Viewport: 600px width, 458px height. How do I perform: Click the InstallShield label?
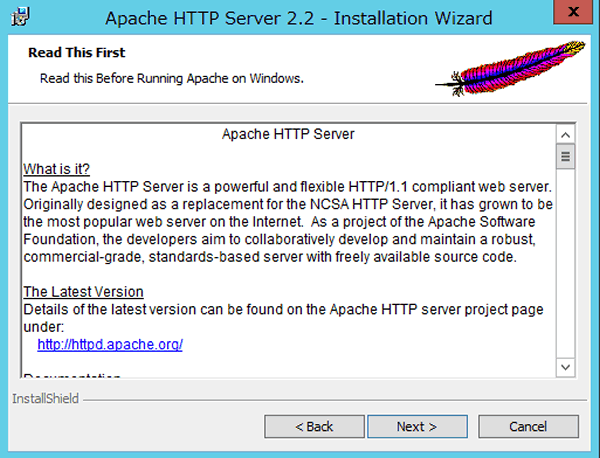[45, 398]
